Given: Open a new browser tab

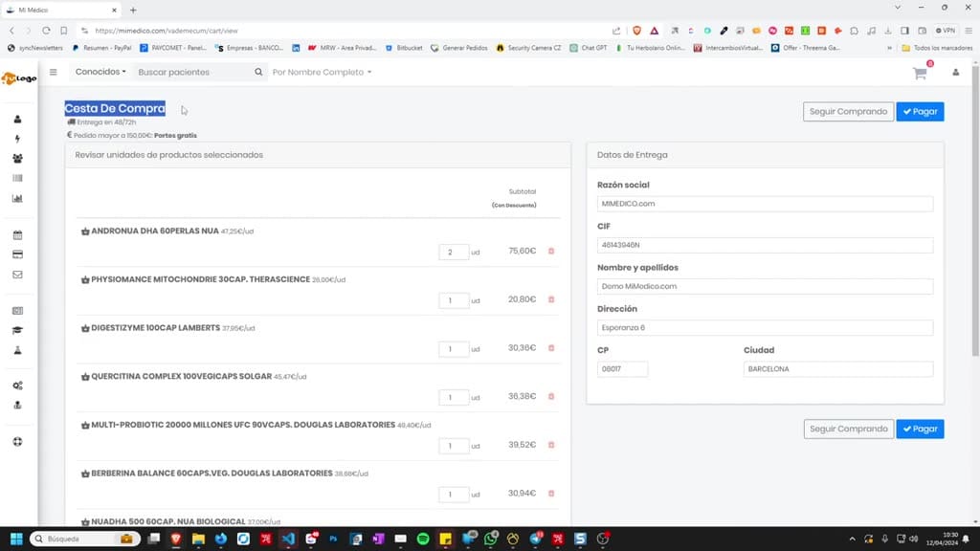Looking at the screenshot, I should [x=133, y=10].
